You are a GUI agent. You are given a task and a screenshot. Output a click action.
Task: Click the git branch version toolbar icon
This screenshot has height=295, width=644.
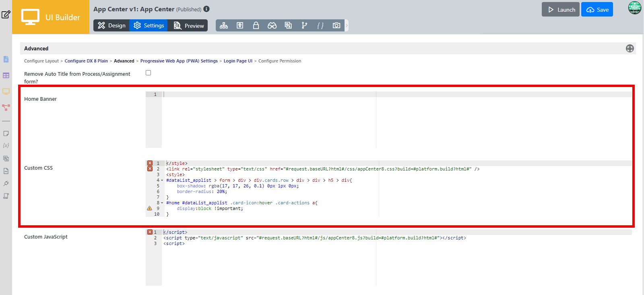(304, 25)
